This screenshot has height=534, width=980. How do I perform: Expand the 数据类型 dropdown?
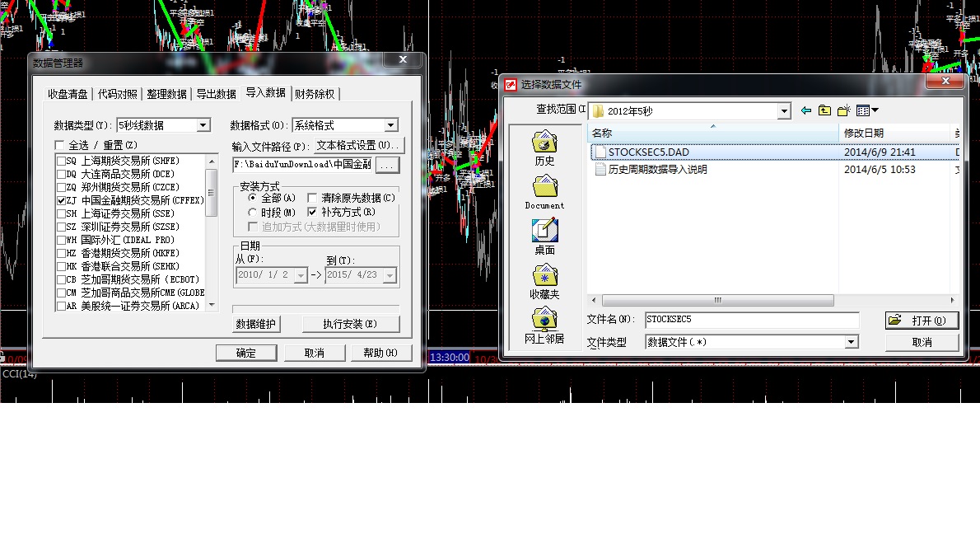[x=203, y=125]
